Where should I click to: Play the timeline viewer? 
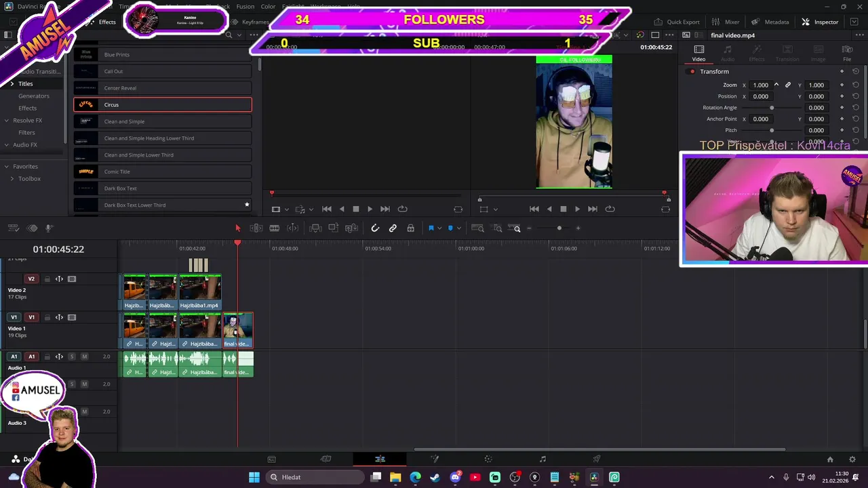[x=577, y=209]
